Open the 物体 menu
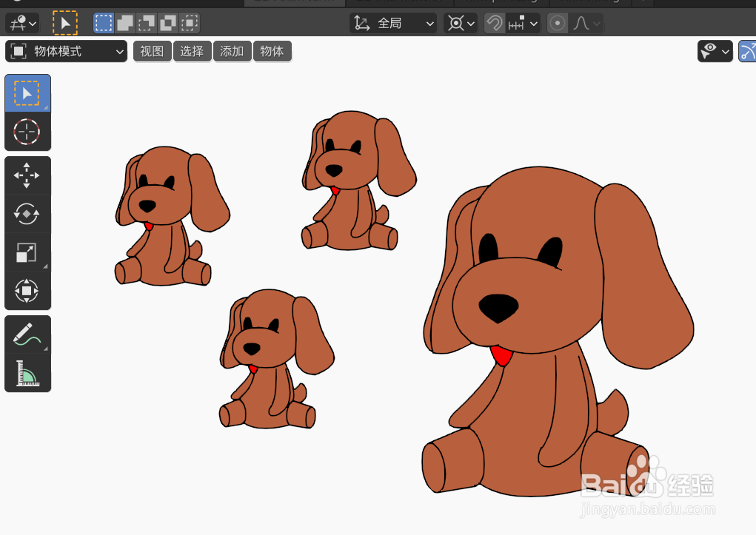Screen dimensions: 756x535 coord(272,51)
